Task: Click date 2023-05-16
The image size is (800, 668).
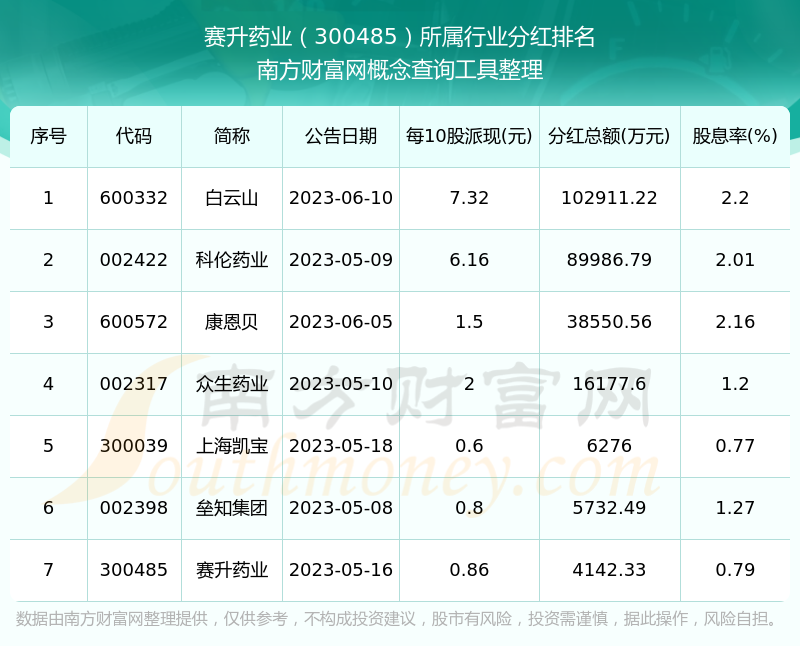Action: click(x=341, y=570)
